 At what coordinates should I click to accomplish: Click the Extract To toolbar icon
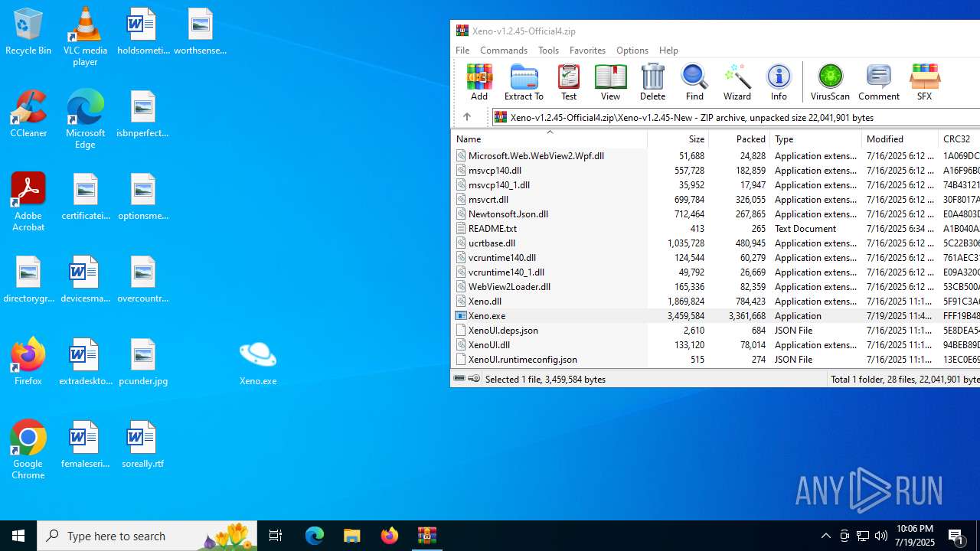(x=524, y=82)
